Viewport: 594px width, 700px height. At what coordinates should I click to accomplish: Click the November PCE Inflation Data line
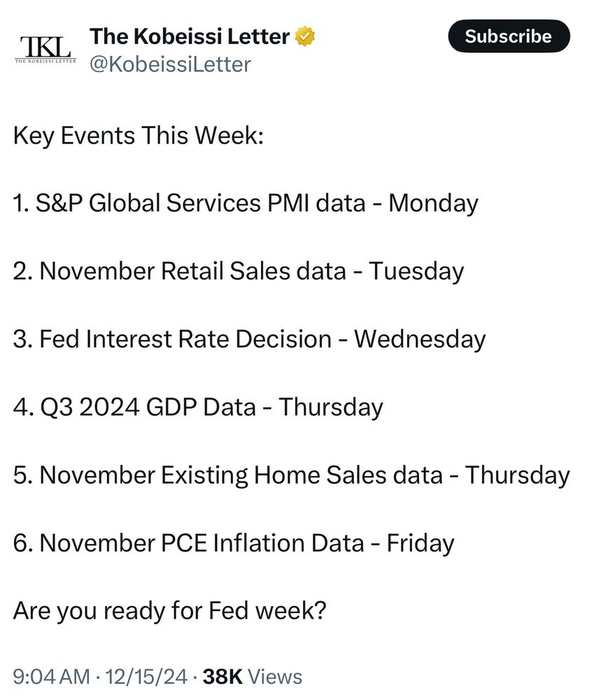click(234, 543)
